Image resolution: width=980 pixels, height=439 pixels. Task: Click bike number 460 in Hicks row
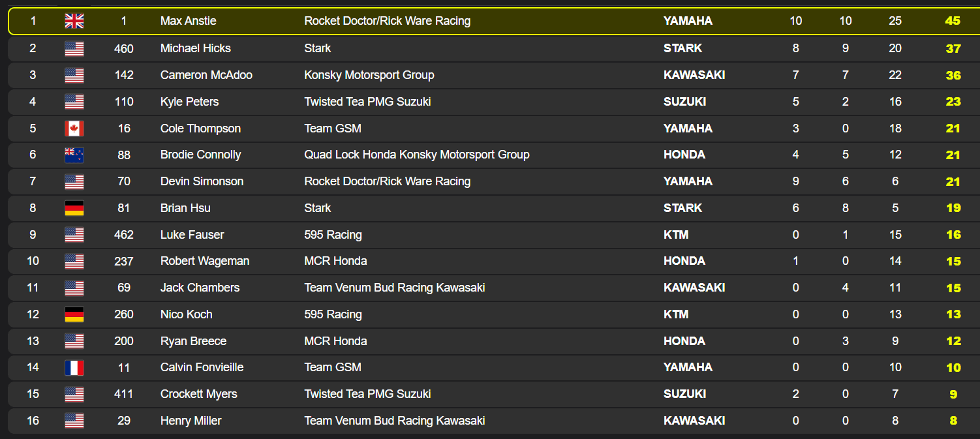tap(124, 48)
